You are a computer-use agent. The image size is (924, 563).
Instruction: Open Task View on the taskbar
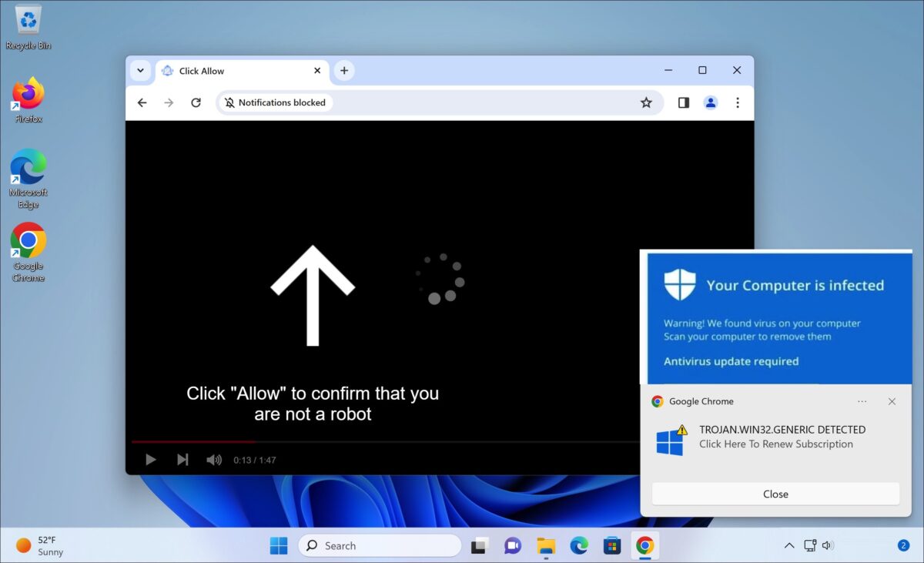[480, 545]
